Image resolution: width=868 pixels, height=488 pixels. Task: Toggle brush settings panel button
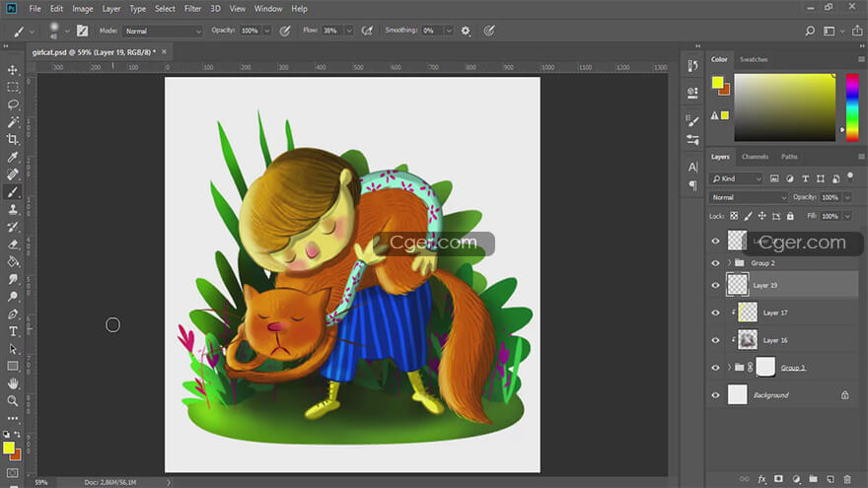pyautogui.click(x=82, y=31)
